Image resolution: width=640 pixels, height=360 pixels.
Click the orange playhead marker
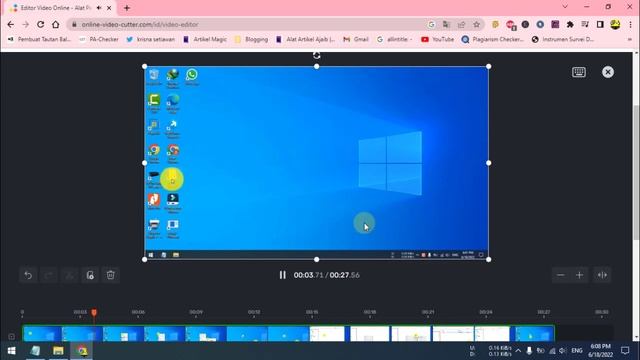pyautogui.click(x=94, y=312)
